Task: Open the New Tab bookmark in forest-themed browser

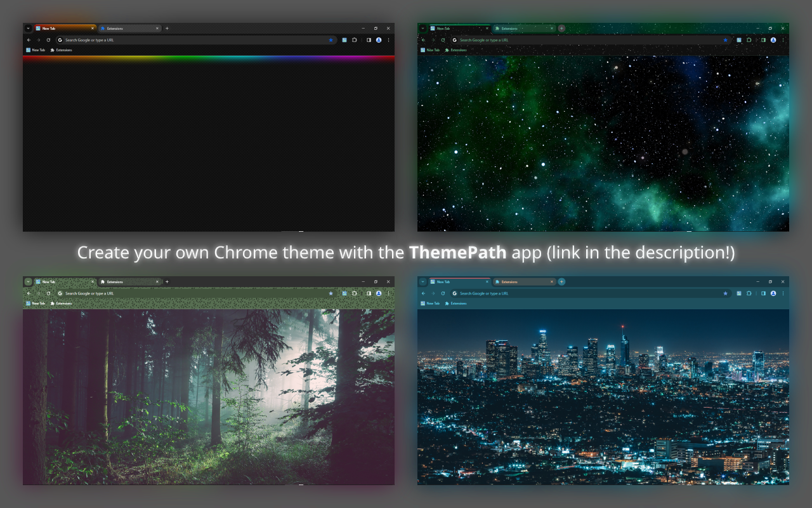Action: pyautogui.click(x=36, y=304)
